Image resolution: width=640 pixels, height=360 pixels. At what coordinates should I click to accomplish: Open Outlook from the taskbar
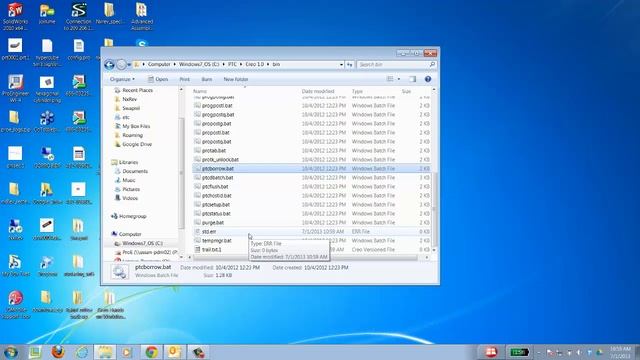pos(174,352)
